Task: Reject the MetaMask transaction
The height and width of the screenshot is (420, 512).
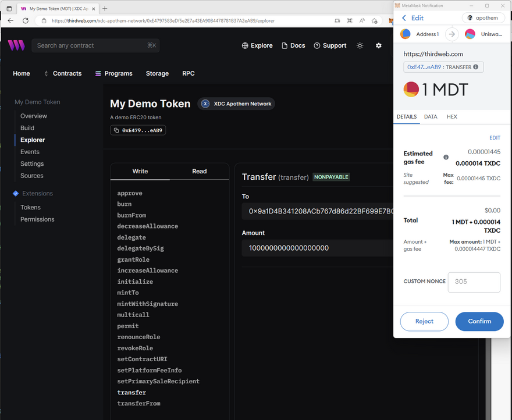Action: [x=424, y=321]
